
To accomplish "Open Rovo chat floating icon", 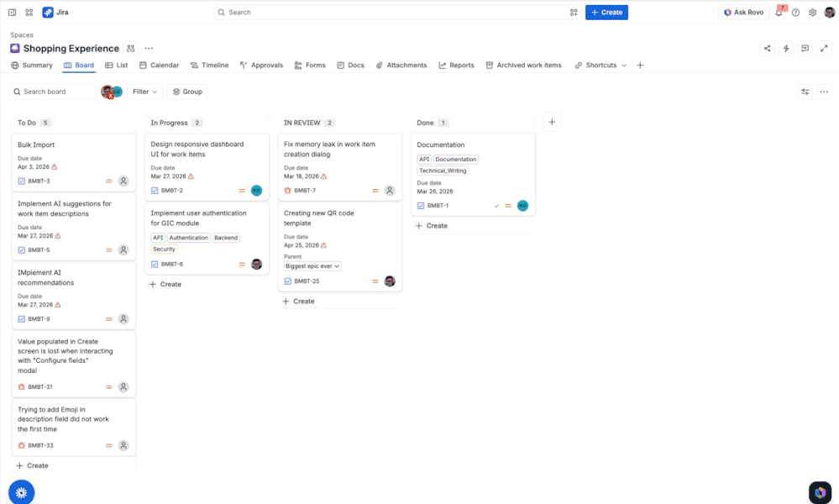I will [x=821, y=492].
